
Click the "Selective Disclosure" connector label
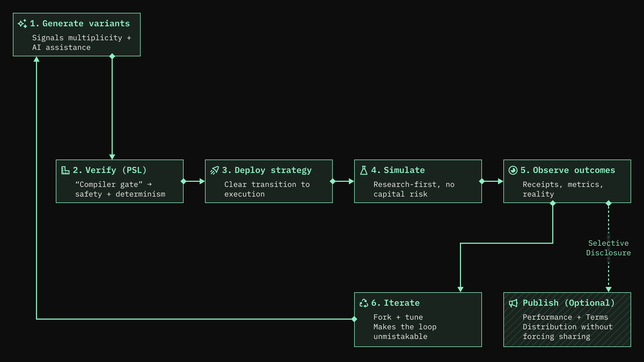(608, 248)
